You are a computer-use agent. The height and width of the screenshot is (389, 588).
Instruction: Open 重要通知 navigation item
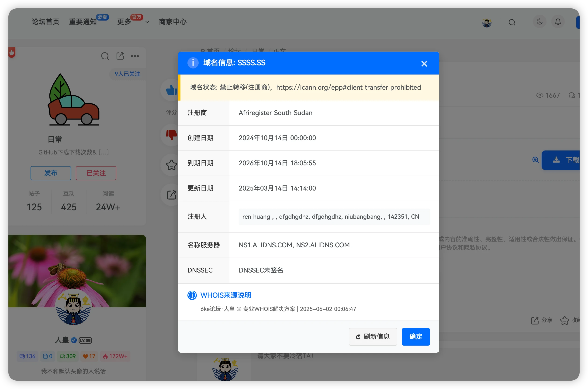point(83,22)
